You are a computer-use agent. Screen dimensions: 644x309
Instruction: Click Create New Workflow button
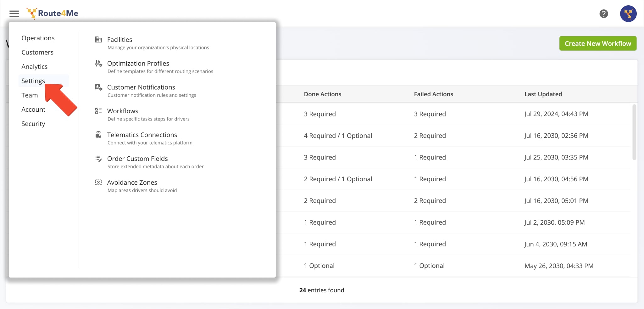point(598,43)
